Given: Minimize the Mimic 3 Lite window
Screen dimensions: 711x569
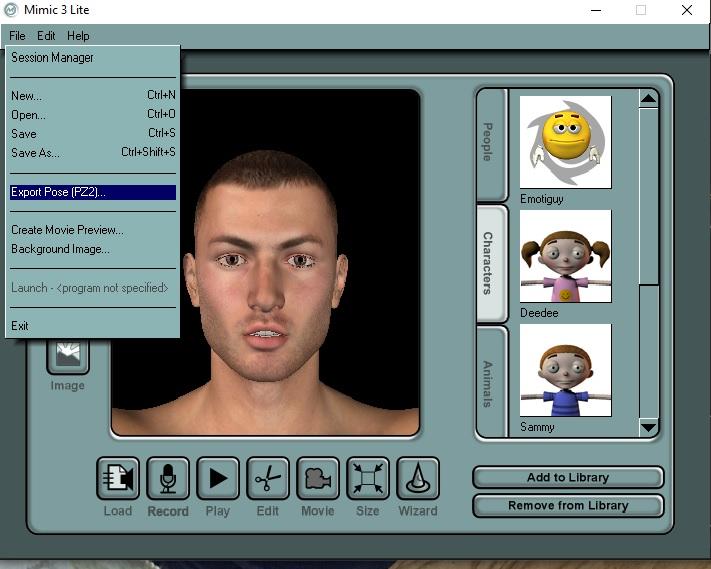Looking at the screenshot, I should pyautogui.click(x=596, y=10).
